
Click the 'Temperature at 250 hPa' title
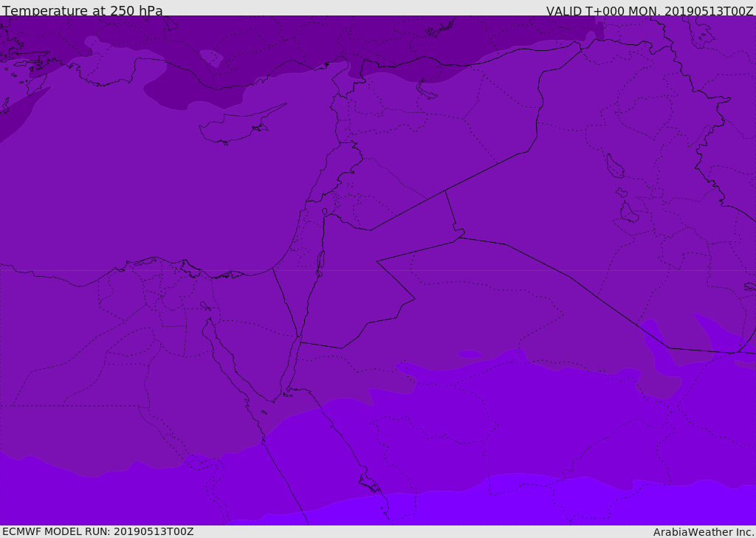tap(83, 10)
